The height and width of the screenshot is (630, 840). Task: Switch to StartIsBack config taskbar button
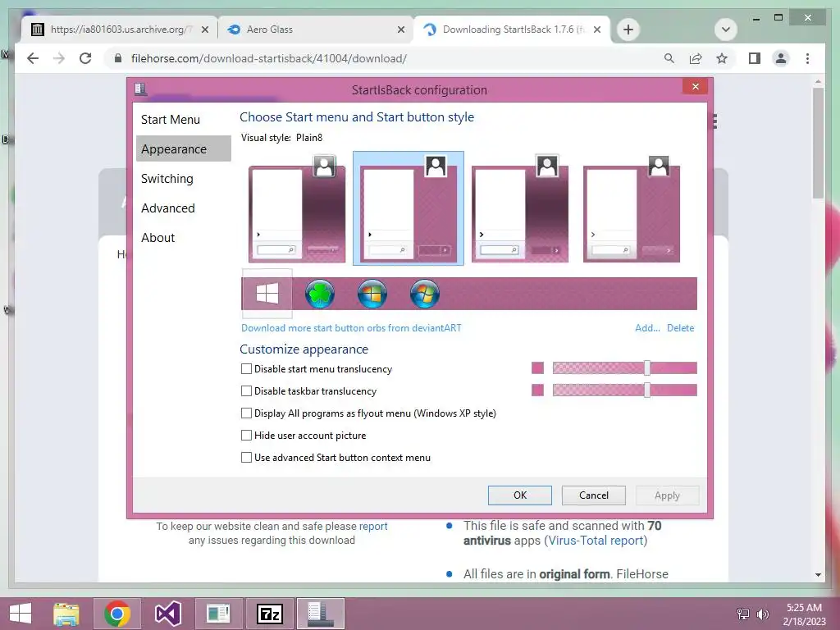click(321, 614)
